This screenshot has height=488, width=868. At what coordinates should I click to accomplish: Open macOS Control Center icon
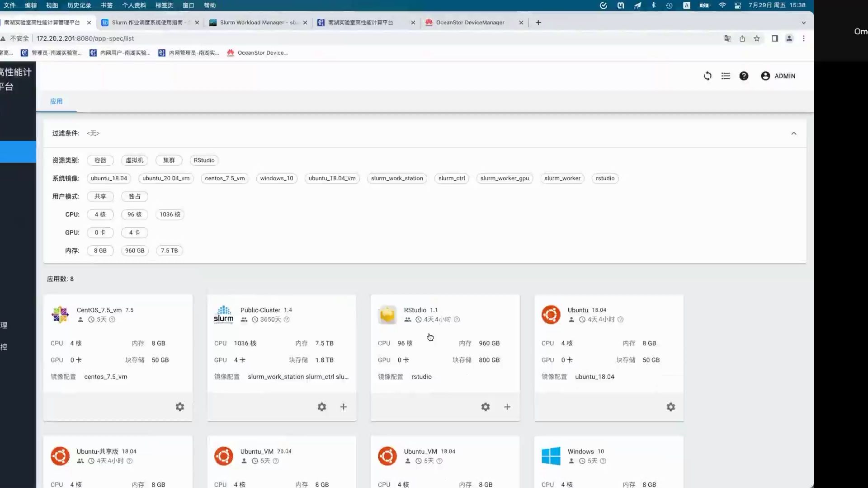point(737,5)
